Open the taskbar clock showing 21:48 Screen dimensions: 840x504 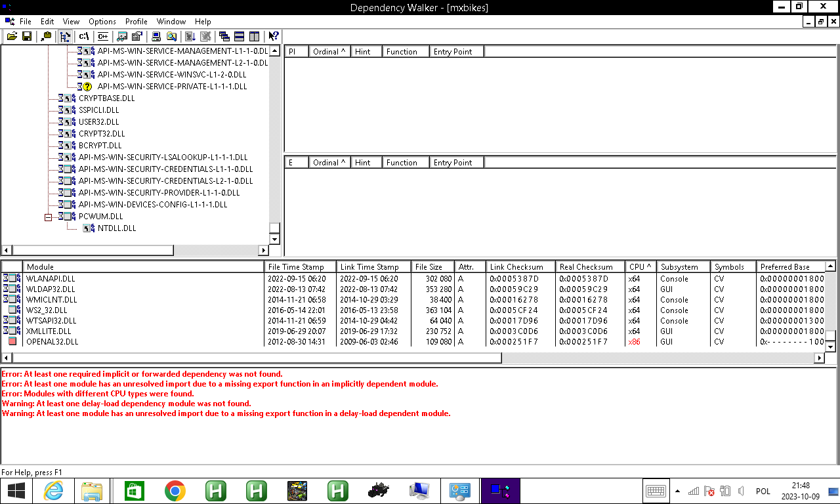[x=800, y=491]
